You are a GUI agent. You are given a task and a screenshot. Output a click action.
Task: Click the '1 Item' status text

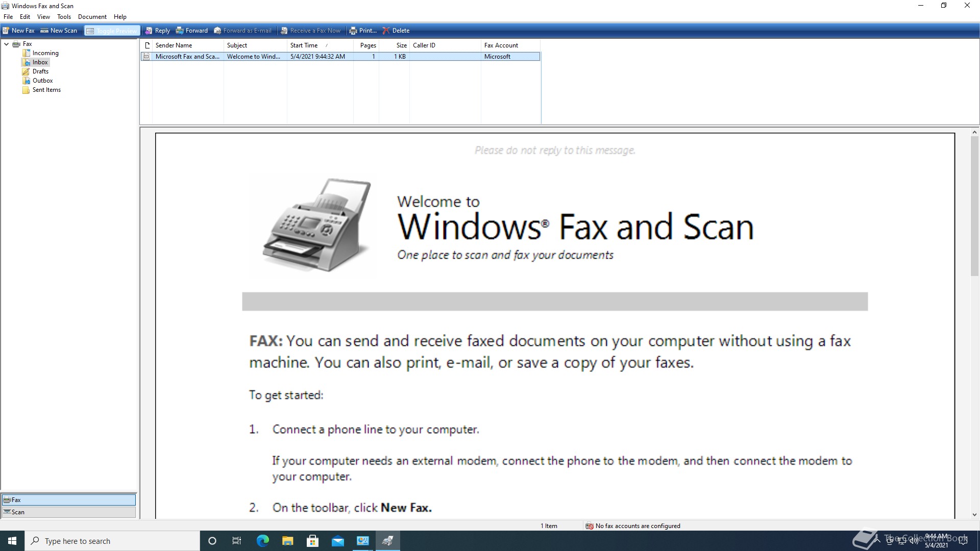(549, 526)
